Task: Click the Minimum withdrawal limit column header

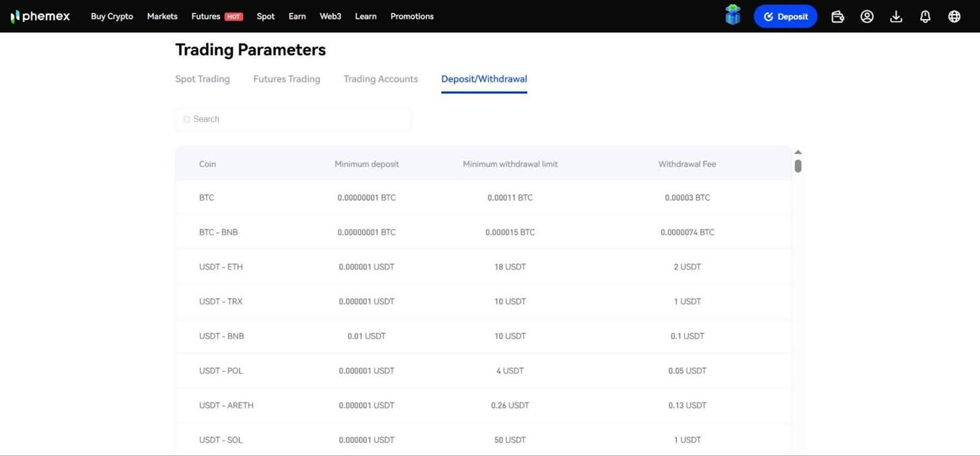Action: [x=510, y=164]
